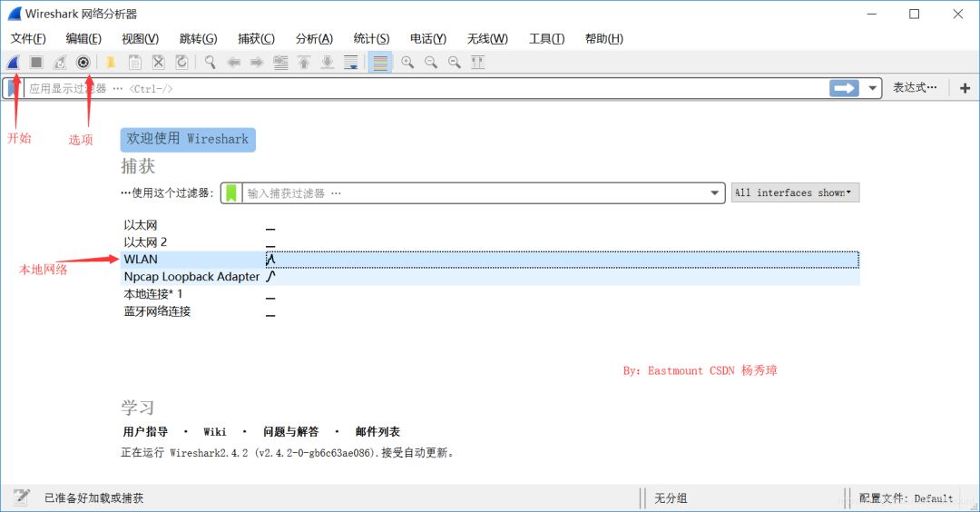Open the 无线(W) menu
This screenshot has width=980, height=512.
[487, 39]
